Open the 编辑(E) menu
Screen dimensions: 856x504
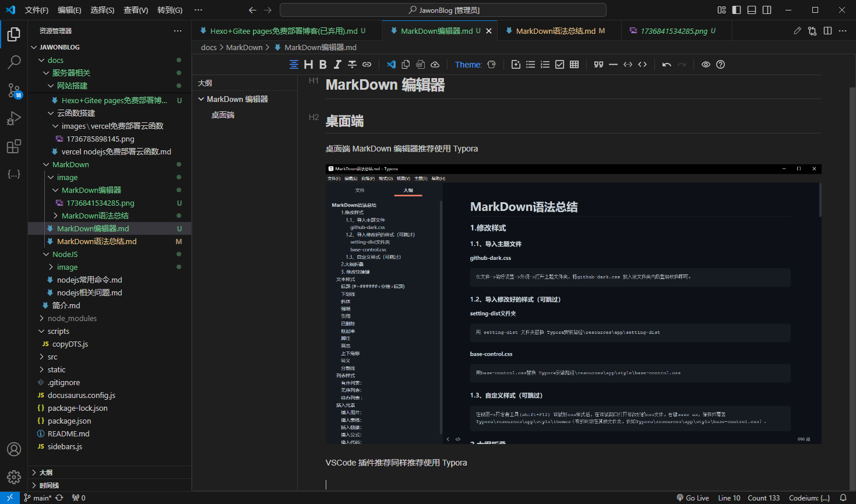[x=69, y=10]
